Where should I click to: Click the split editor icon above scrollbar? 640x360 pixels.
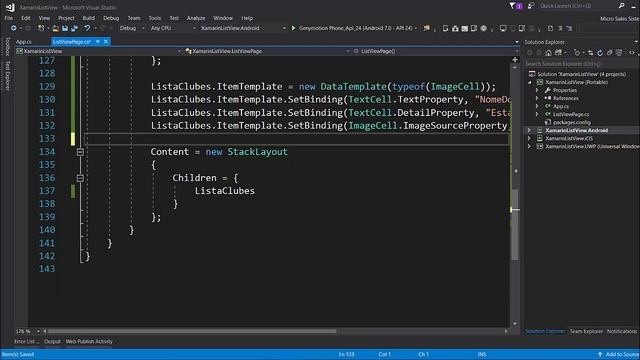click(515, 60)
